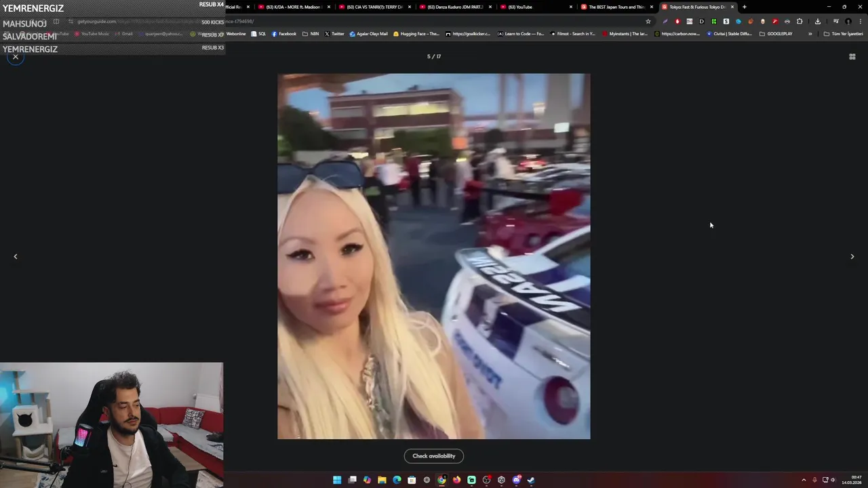Close the BEST Japan Tours tab
The width and height of the screenshot is (868, 488).
click(652, 7)
